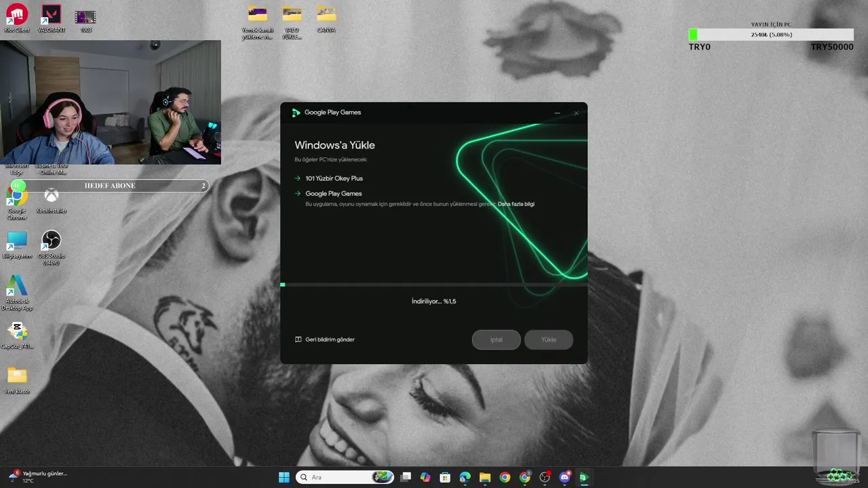Viewport: 868px width, 488px height.
Task: Switch to Microsoft Edge in taskbar
Action: click(465, 477)
